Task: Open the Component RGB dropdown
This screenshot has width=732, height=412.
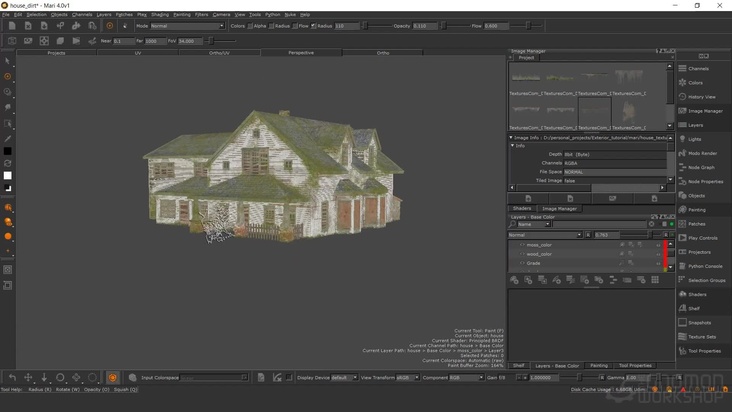Action: (x=466, y=377)
